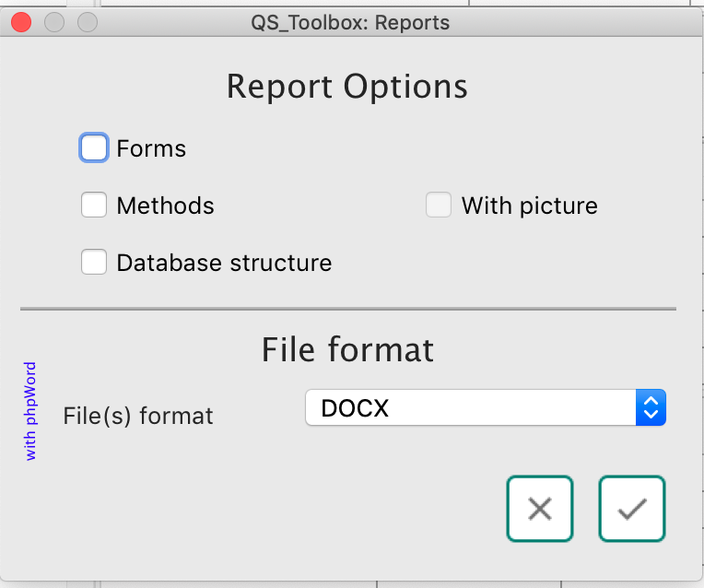Click the QS_Toolbox: Reports title bar

[350, 22]
